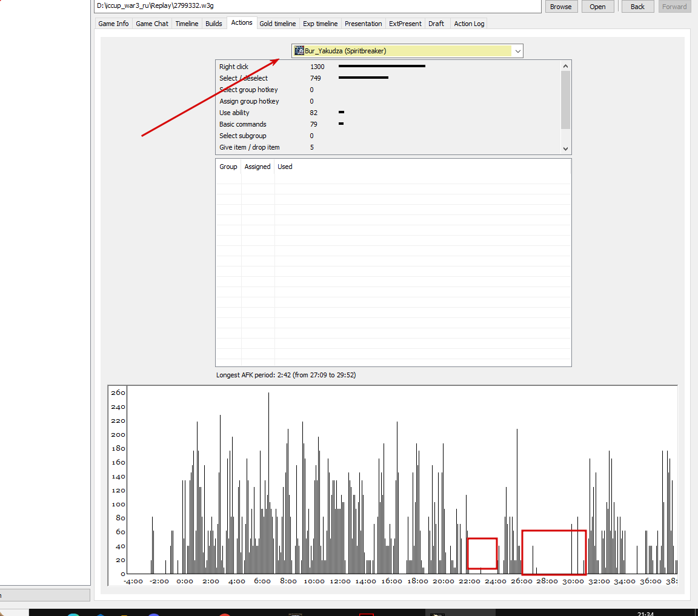Click the Browse button
This screenshot has height=616, width=698.
[560, 7]
